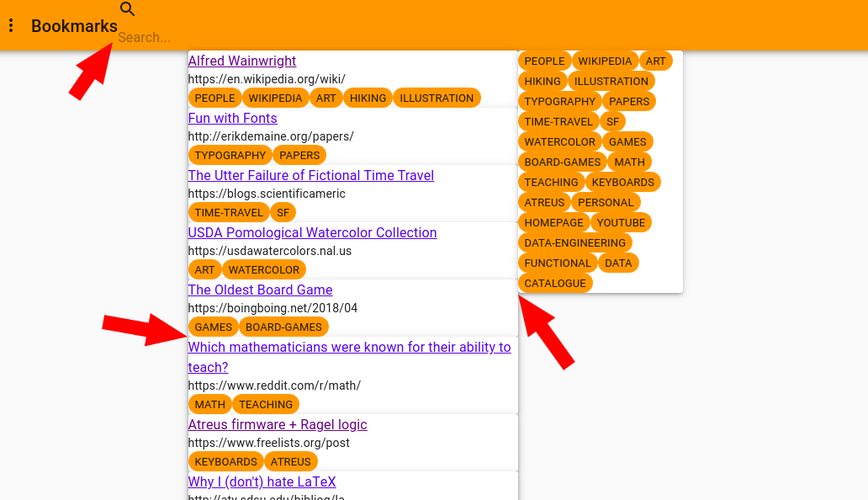The image size is (868, 500).
Task: Filter by SF in the tag panel
Action: 613,122
